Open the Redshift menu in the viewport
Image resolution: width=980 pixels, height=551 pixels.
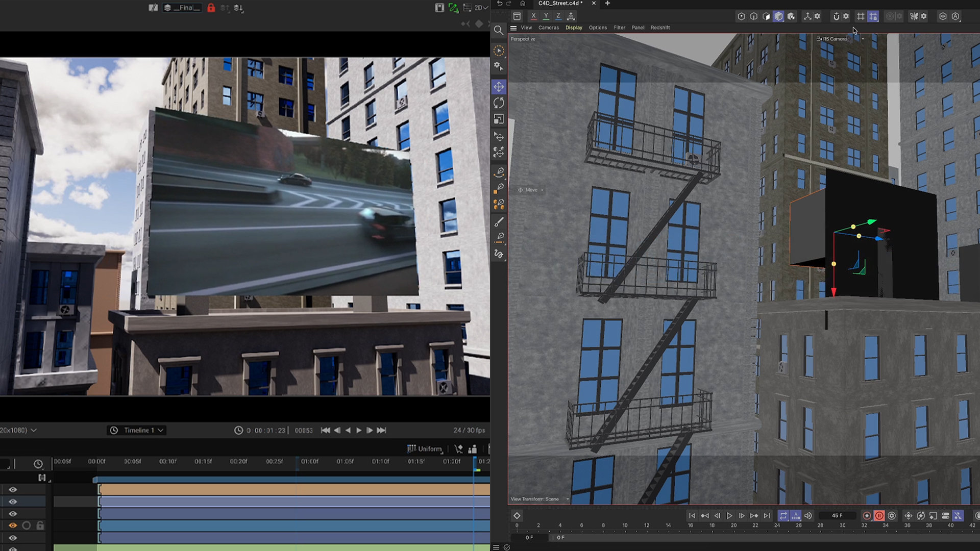[x=660, y=28]
